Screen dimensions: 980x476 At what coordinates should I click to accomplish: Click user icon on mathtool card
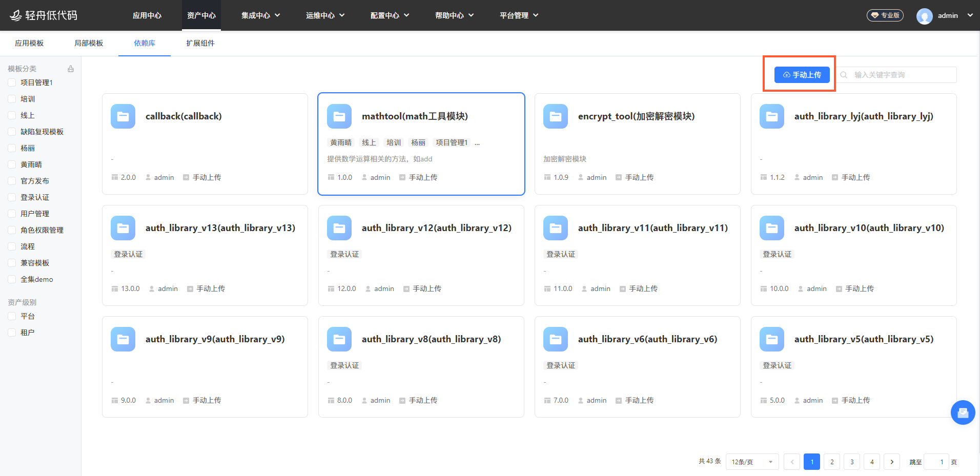click(364, 177)
